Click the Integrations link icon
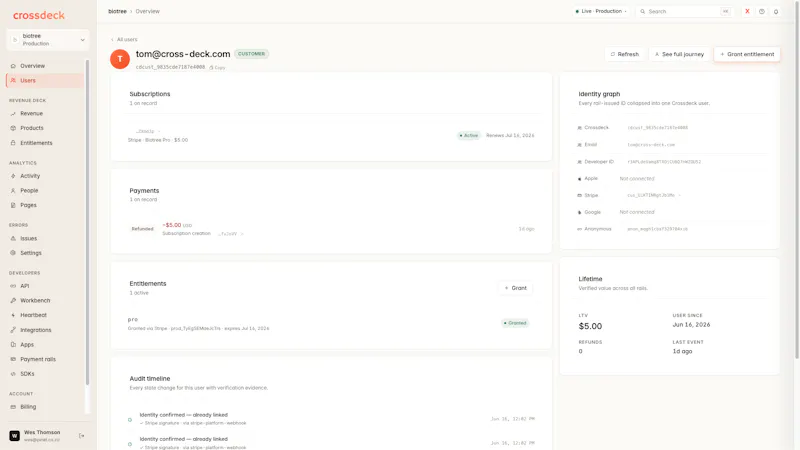The height and width of the screenshot is (450, 800). [x=13, y=330]
